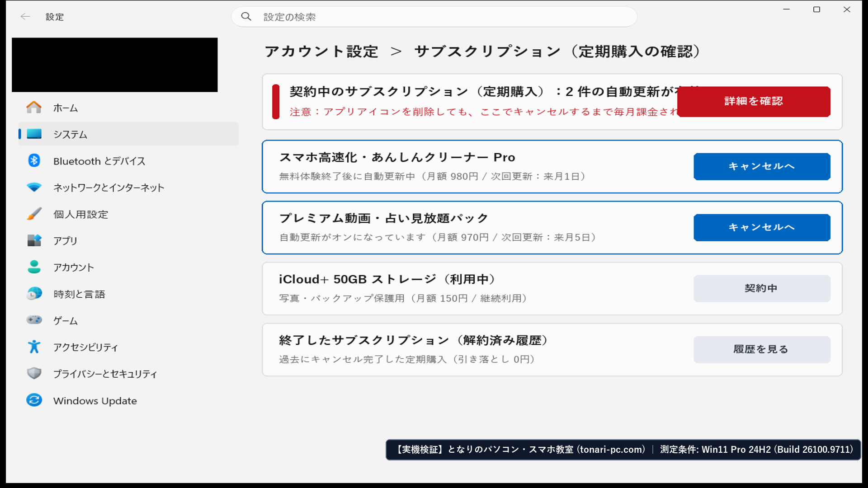Viewport: 868px width, 488px height.
Task: Click the back arrow next to 設定
Action: (x=25, y=17)
